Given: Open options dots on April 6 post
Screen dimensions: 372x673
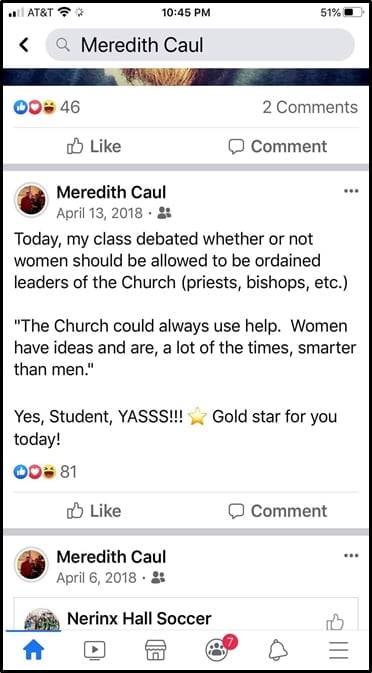Looking at the screenshot, I should 351,555.
